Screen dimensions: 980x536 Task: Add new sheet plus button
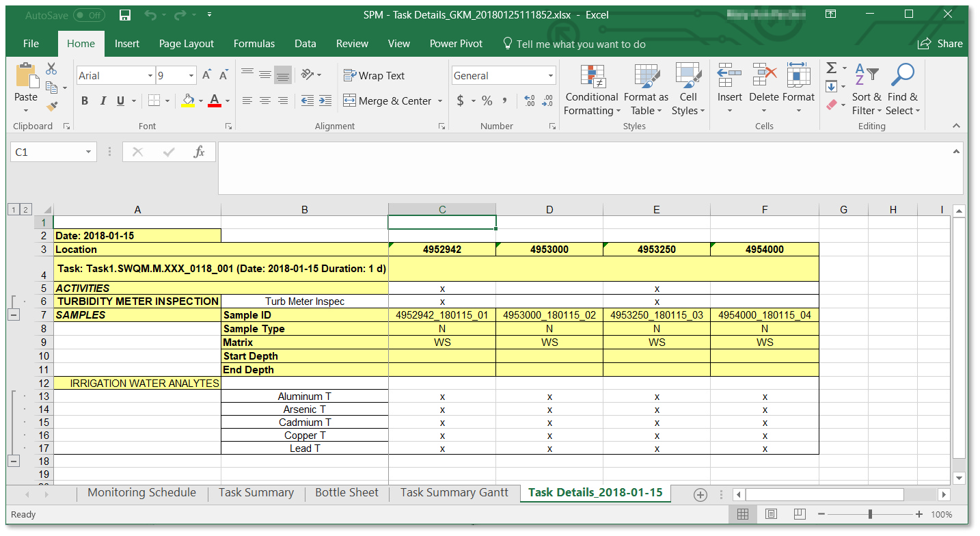700,495
